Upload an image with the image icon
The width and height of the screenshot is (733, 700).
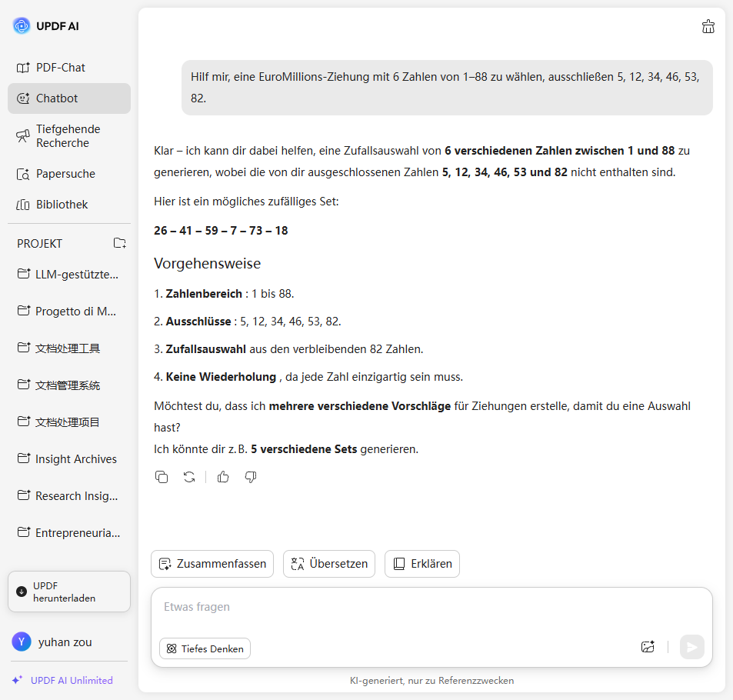[x=648, y=647]
